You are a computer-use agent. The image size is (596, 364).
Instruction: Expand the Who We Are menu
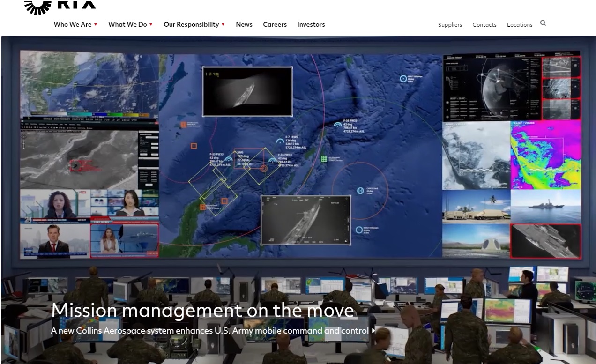(x=75, y=24)
